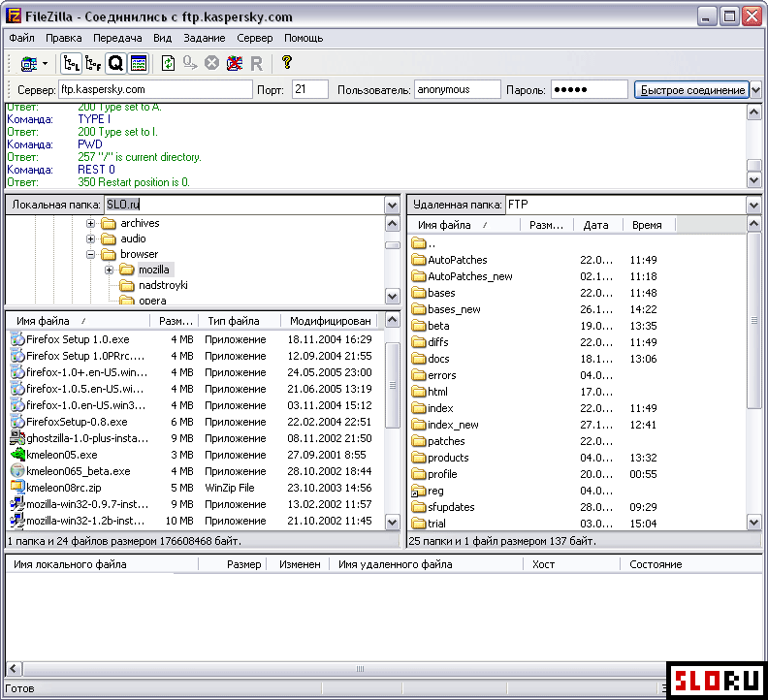Image resolution: width=768 pixels, height=700 pixels.
Task: Open the Сервер menu
Action: tap(255, 38)
